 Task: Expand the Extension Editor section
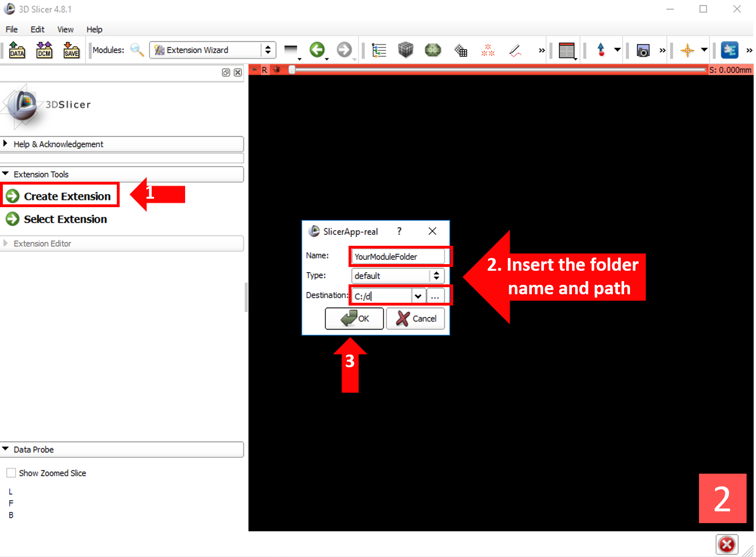(x=122, y=243)
